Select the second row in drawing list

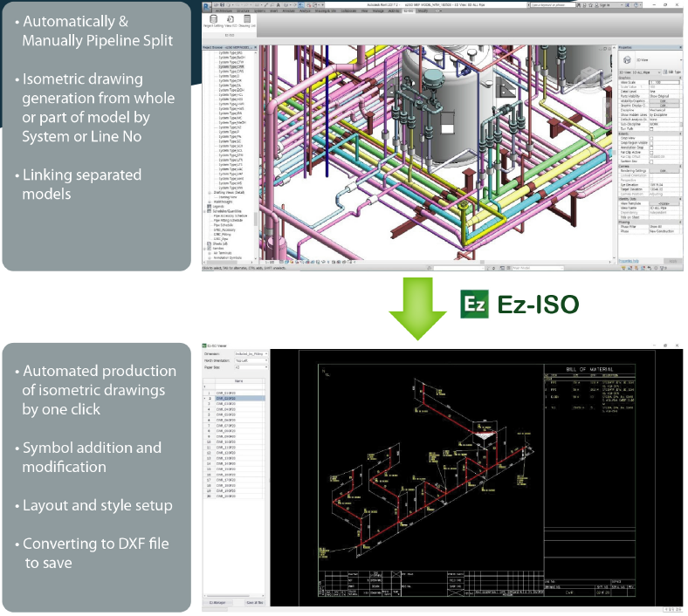tap(236, 399)
